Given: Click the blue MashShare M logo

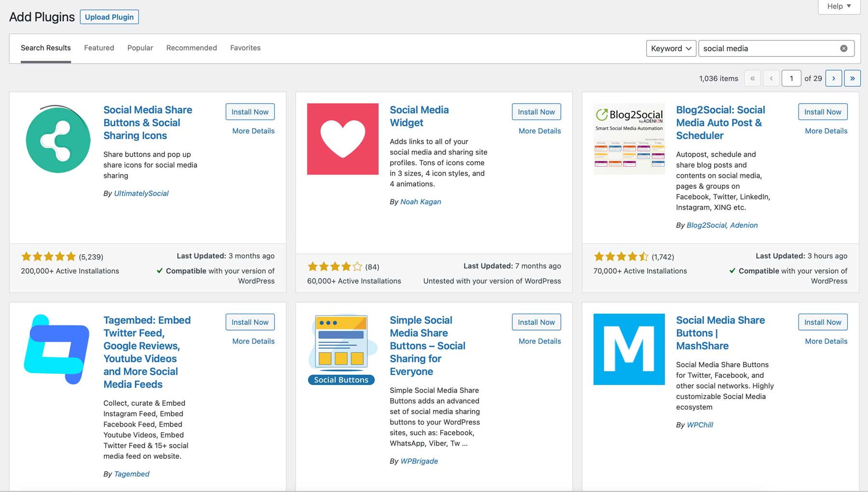Looking at the screenshot, I should pyautogui.click(x=628, y=349).
